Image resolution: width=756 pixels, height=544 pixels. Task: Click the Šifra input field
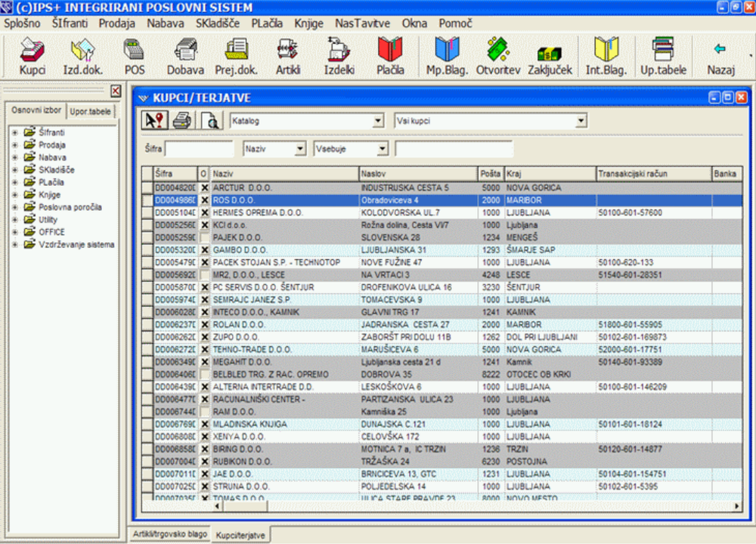[199, 149]
